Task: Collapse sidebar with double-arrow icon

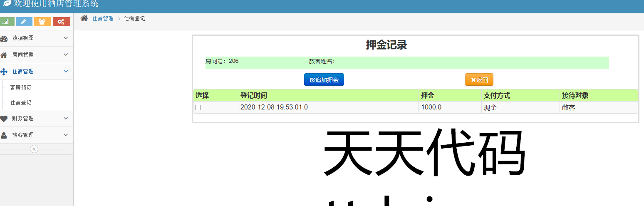Action: 34,149
